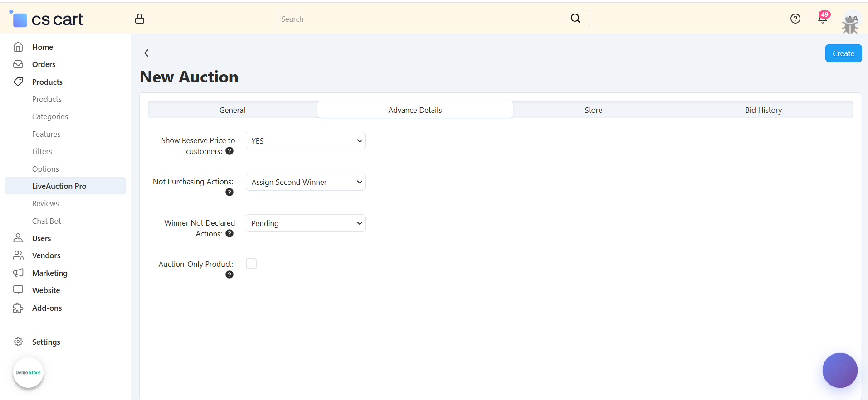Click the cs cart logo
868x400 pixels.
pyautogui.click(x=47, y=19)
